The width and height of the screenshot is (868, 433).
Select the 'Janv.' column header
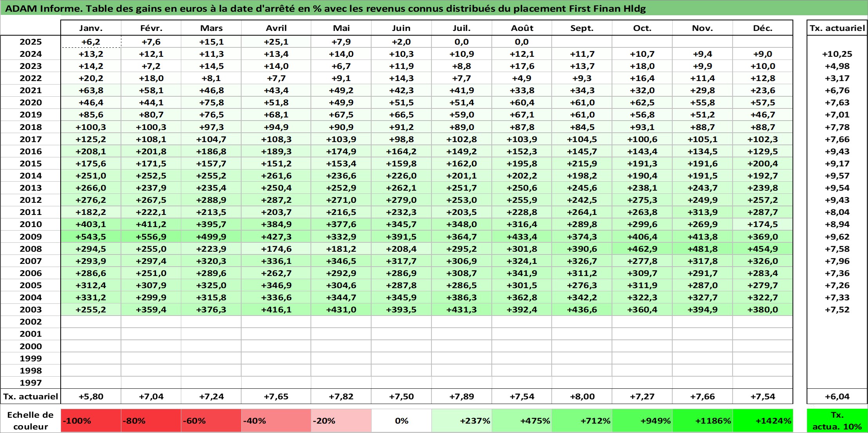pyautogui.click(x=91, y=28)
